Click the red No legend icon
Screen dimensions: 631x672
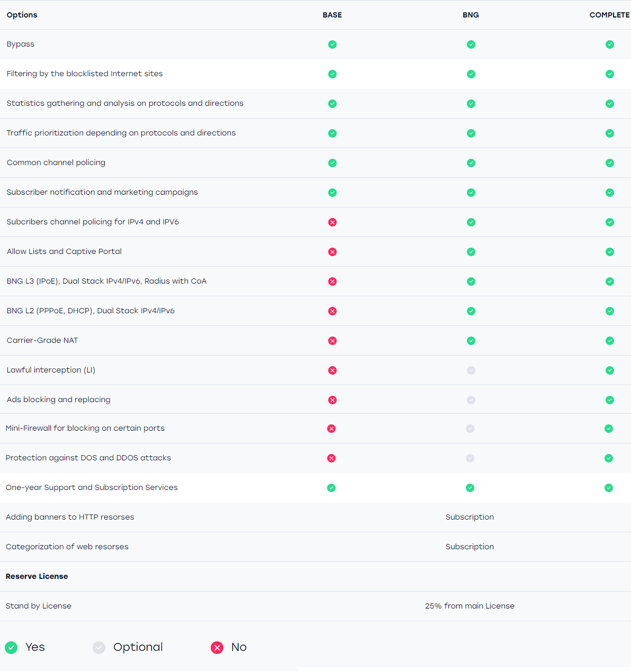click(217, 648)
